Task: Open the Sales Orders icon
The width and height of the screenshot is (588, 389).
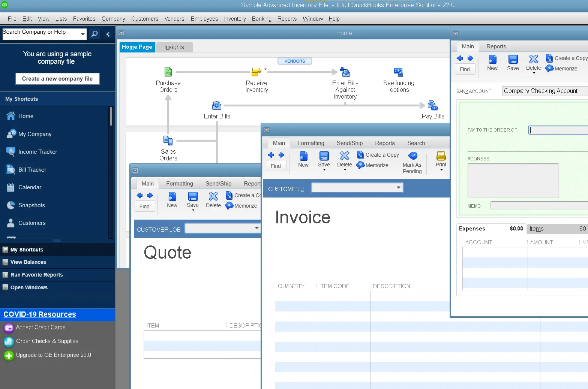Action: coord(168,141)
